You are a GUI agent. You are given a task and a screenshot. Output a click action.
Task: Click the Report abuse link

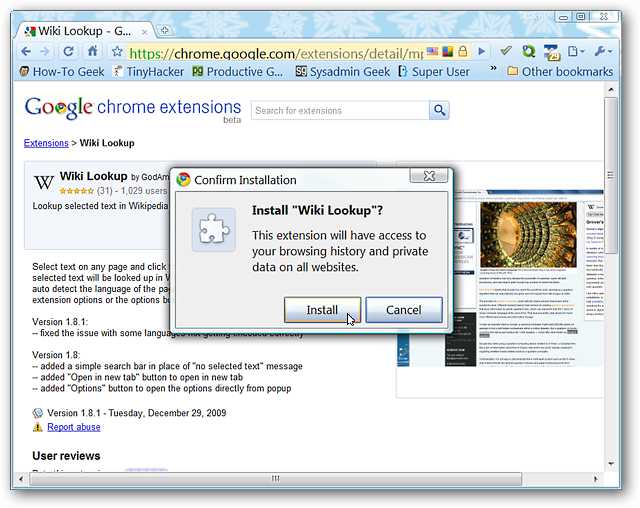(x=74, y=427)
